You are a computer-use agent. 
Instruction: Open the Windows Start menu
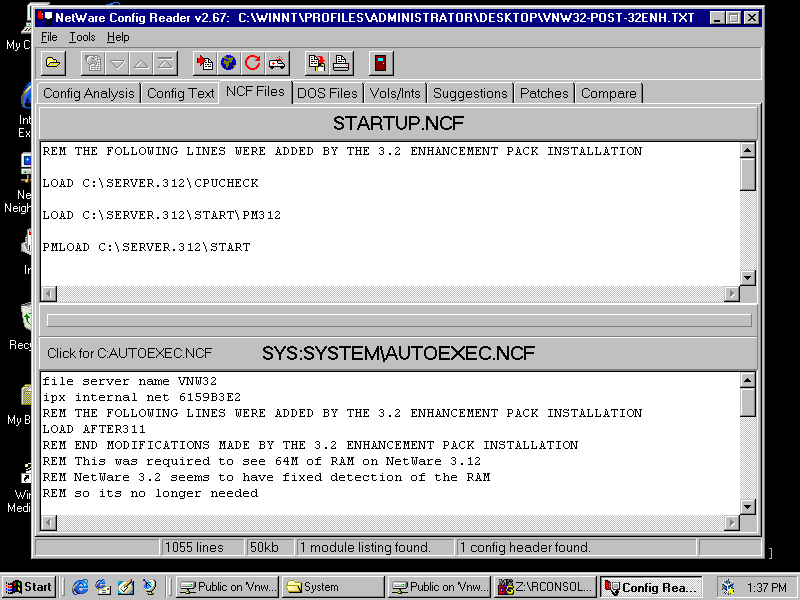(x=30, y=587)
